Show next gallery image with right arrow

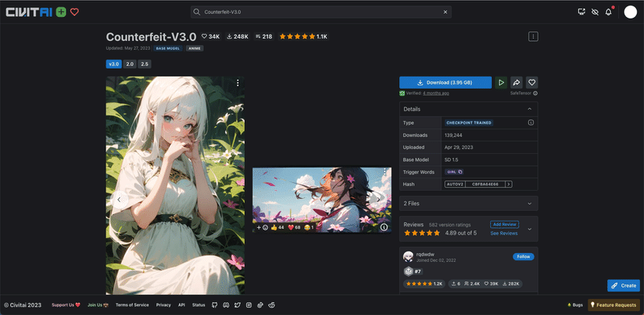(x=378, y=200)
